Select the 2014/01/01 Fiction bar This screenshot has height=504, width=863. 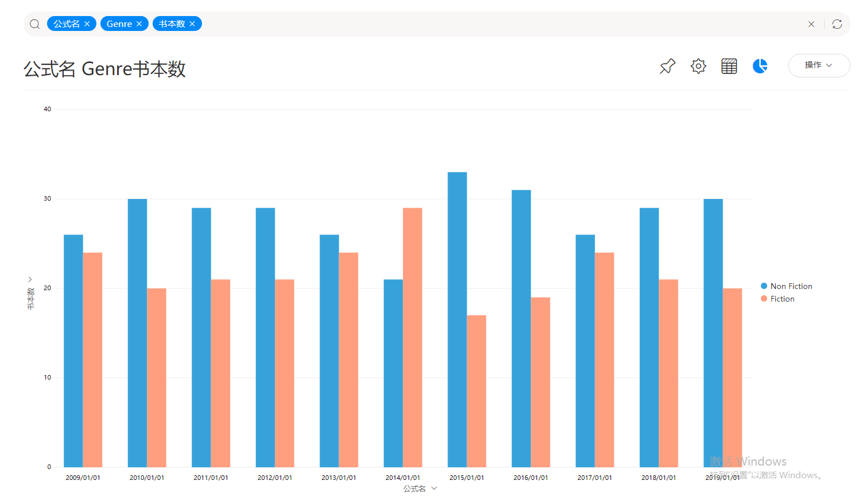[x=413, y=337]
